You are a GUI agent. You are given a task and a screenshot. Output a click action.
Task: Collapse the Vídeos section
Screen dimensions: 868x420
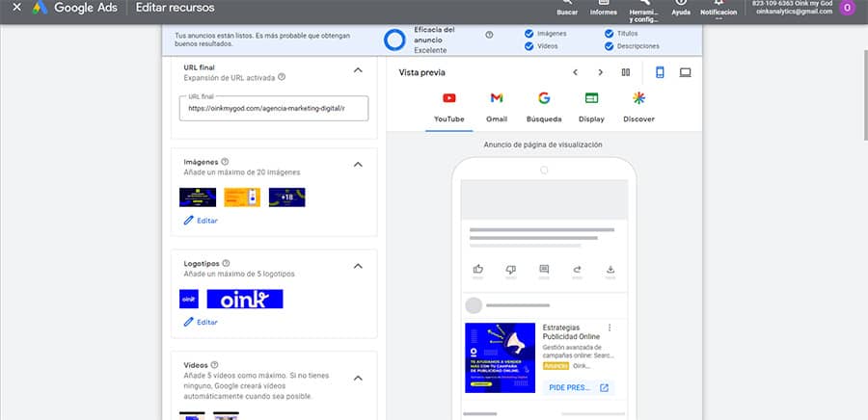358,378
